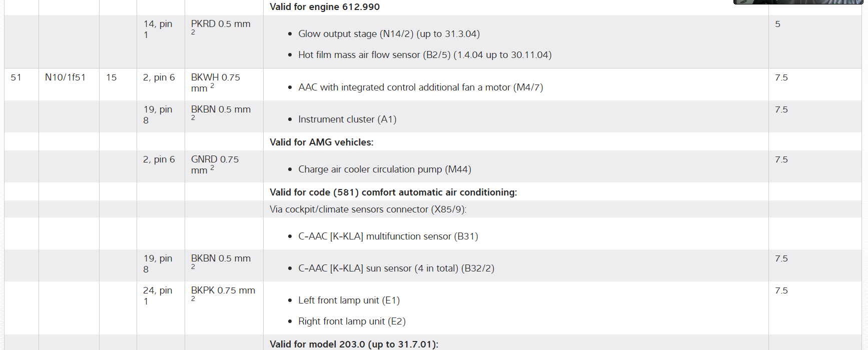
Task: Select the C-AAC sun sensor (B32/2) entry
Action: click(x=396, y=268)
